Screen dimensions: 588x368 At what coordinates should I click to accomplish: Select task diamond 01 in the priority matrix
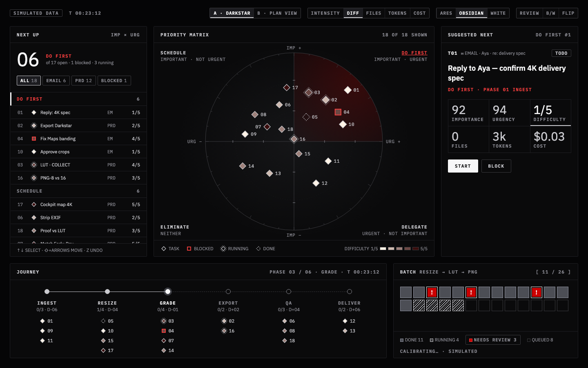(x=348, y=90)
